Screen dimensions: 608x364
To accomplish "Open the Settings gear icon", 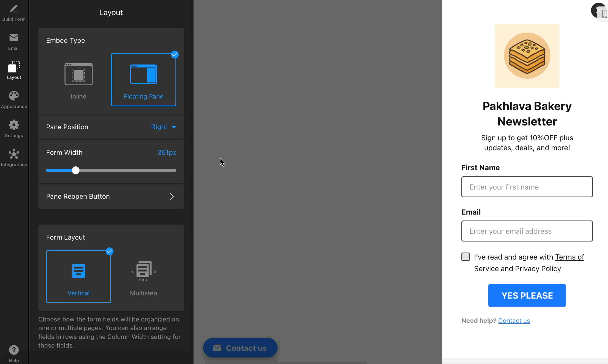I will (14, 125).
